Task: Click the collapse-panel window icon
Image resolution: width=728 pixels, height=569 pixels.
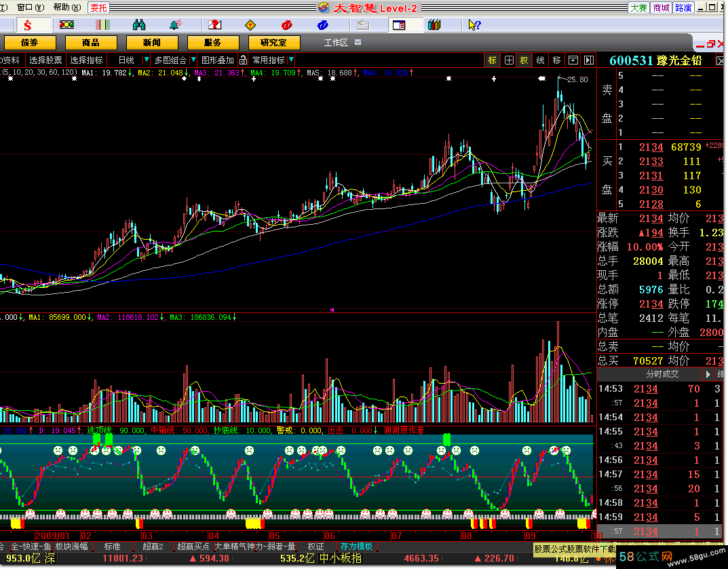Action: click(x=573, y=60)
